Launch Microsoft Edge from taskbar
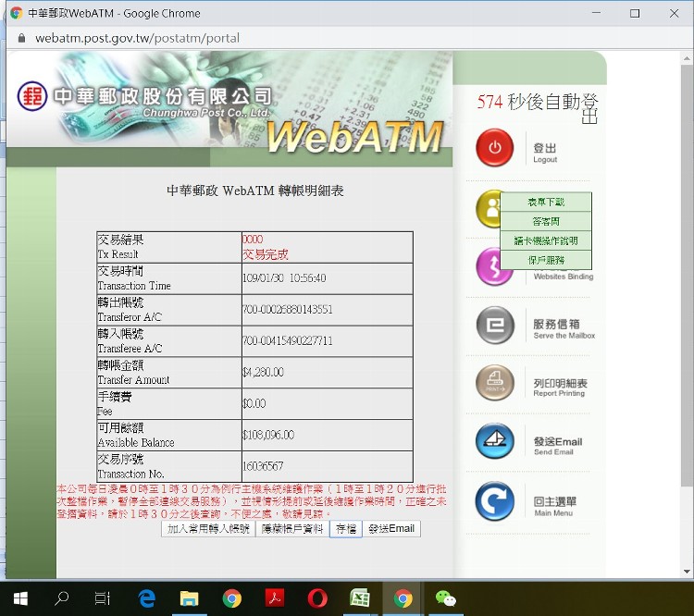This screenshot has width=694, height=616. [x=146, y=598]
